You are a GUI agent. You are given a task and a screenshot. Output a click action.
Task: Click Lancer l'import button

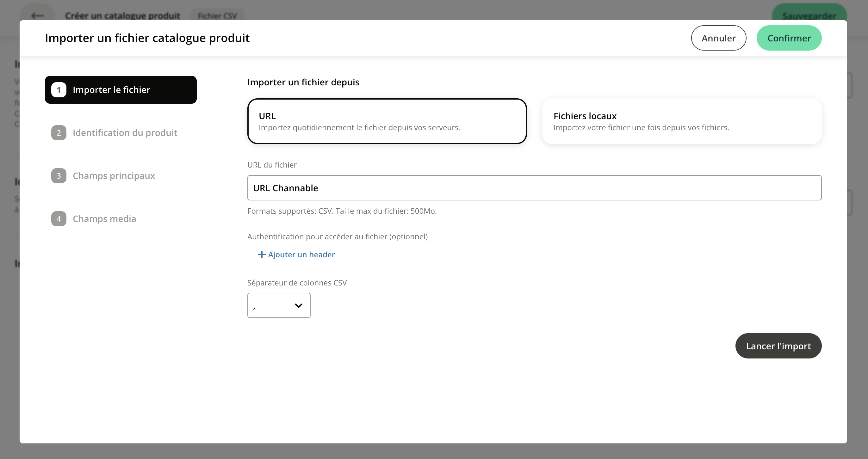pyautogui.click(x=778, y=346)
